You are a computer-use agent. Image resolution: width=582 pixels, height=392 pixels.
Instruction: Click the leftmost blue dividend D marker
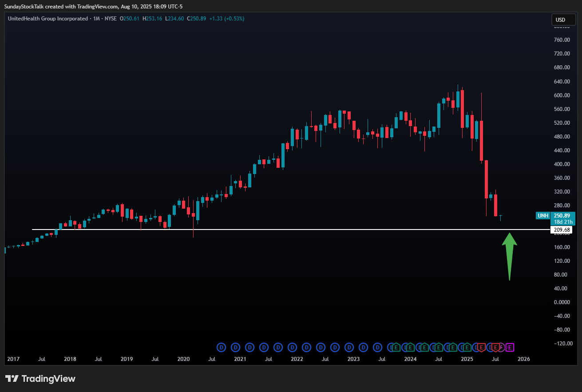[x=221, y=347]
